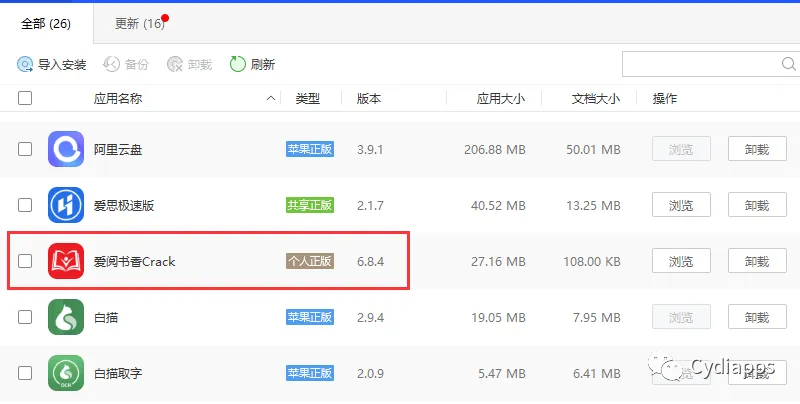Click the 5.47 MB size cell
Viewport: 800px width, 404px height.
(502, 374)
